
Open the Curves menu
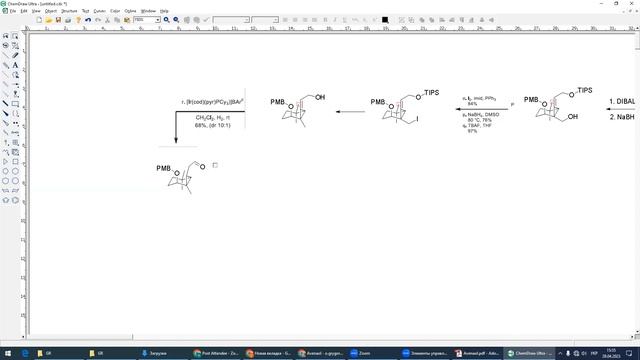(100, 11)
